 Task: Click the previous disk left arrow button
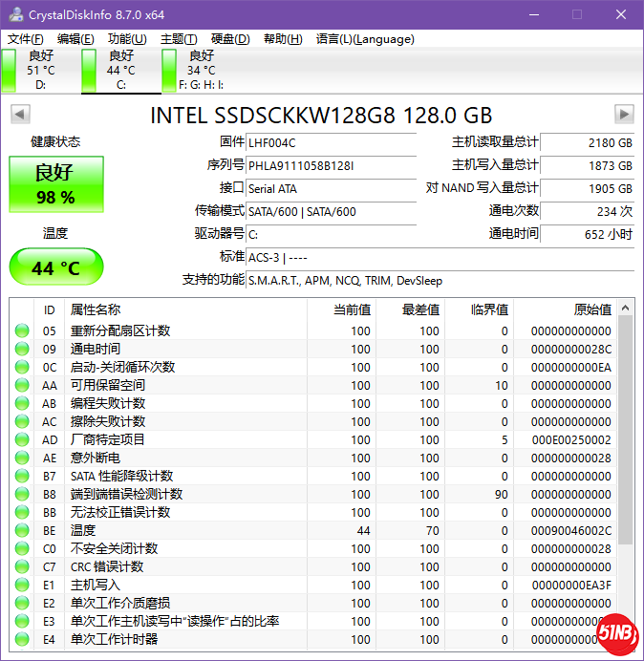[19, 115]
